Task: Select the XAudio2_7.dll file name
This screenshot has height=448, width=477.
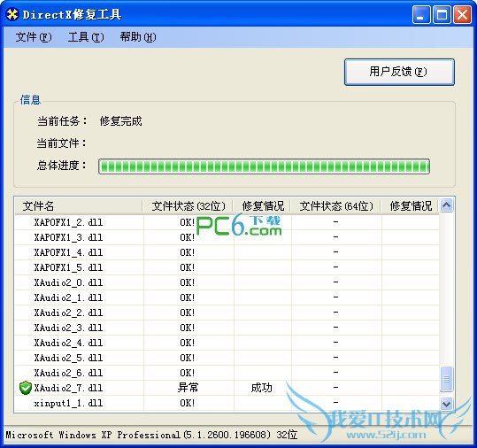Action: pyautogui.click(x=68, y=388)
